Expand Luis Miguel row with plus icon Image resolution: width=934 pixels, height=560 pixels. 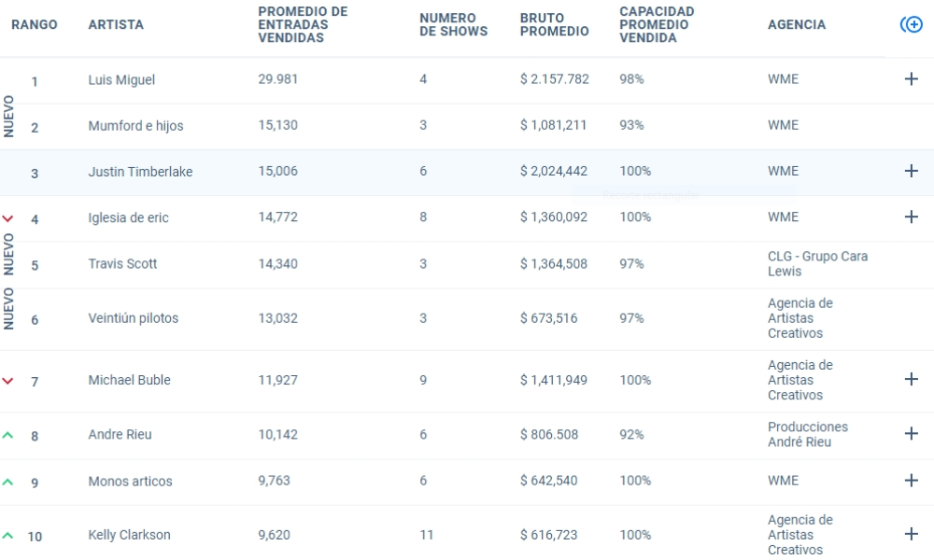[911, 79]
